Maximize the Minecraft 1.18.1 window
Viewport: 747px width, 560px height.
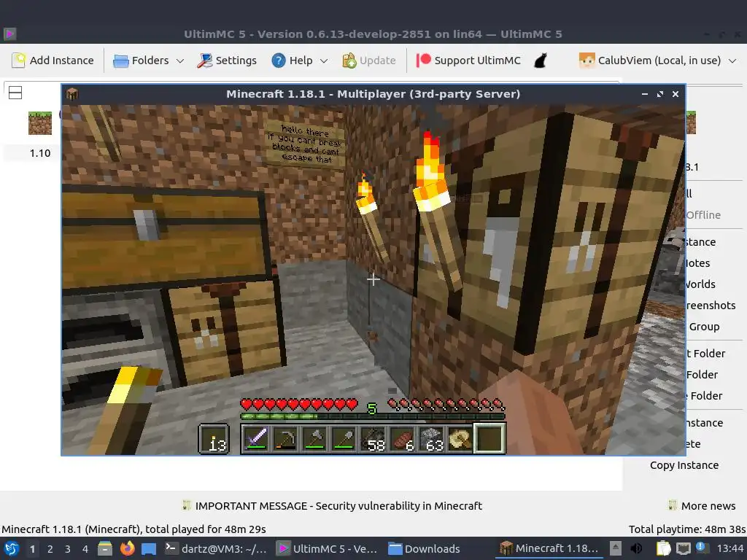659,94
